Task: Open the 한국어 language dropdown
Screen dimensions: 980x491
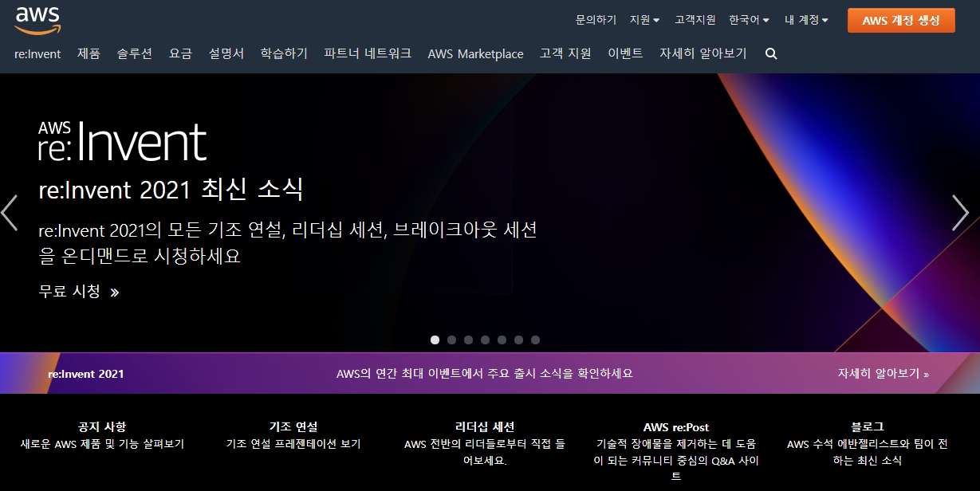Action: [750, 20]
